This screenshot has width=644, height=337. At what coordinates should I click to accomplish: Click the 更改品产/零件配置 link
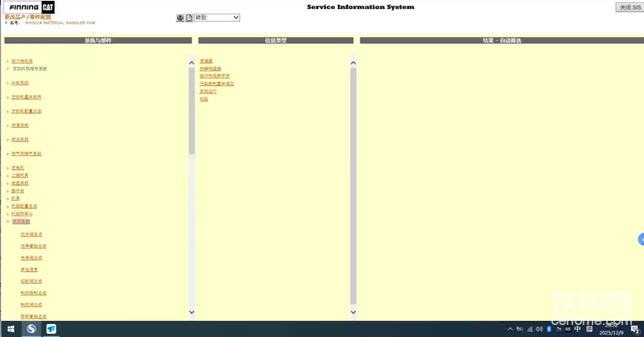27,16
